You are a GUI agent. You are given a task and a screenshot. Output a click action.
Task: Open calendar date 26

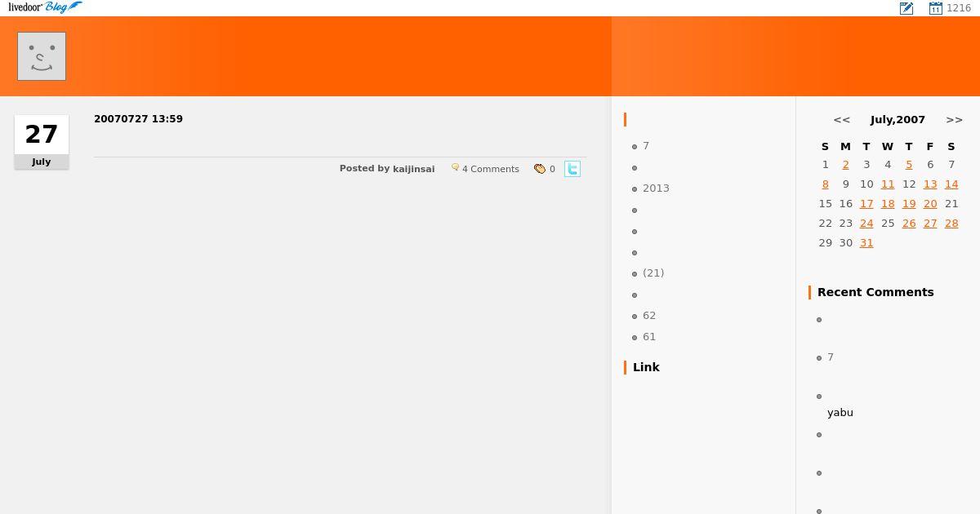click(909, 224)
